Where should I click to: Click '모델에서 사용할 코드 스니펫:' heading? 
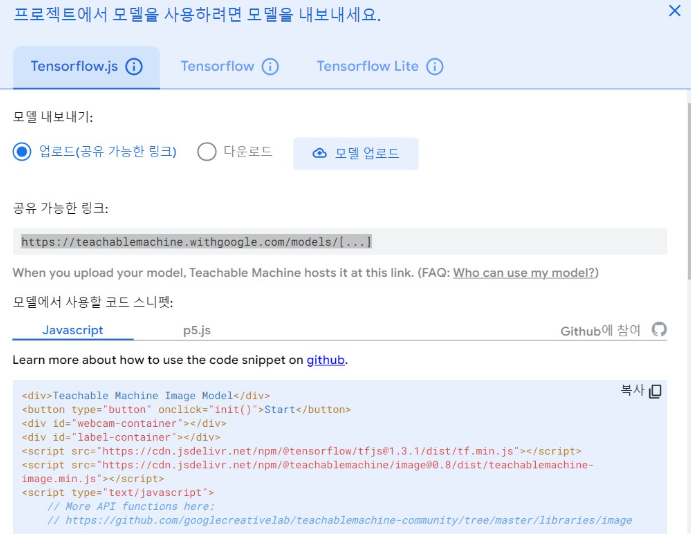coord(93,302)
